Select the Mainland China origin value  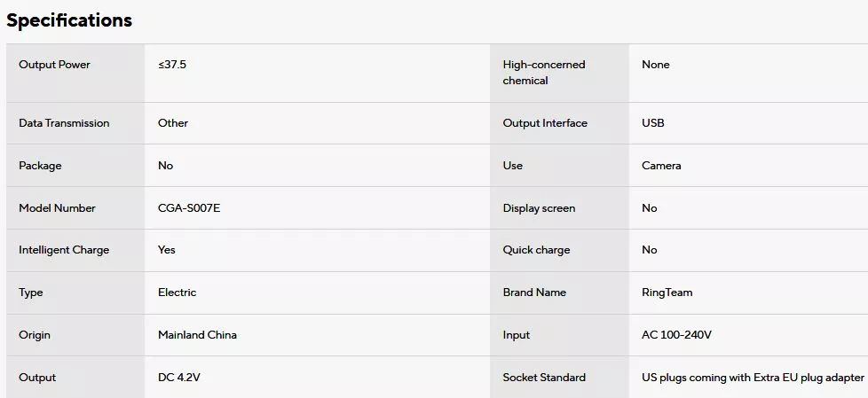click(x=197, y=335)
